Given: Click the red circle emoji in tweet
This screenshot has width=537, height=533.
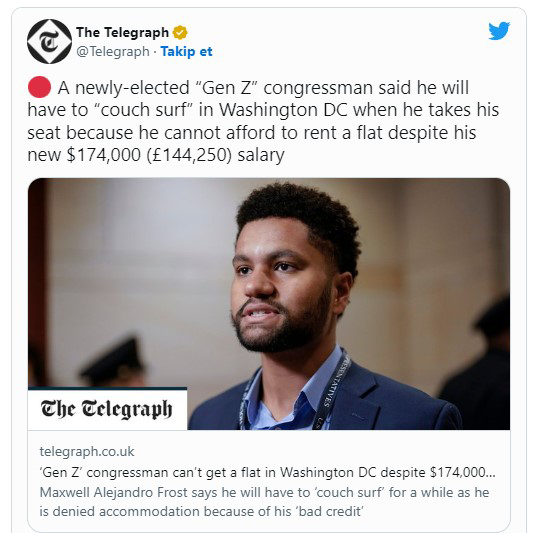Looking at the screenshot, I should pos(39,87).
